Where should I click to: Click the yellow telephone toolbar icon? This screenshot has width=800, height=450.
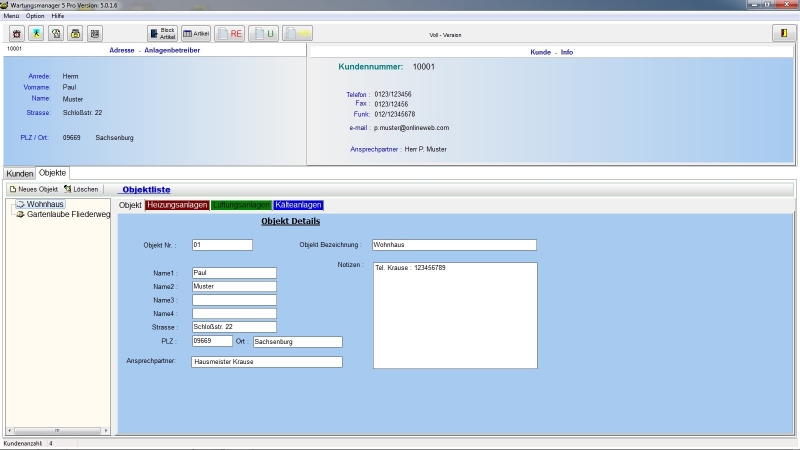[x=75, y=34]
